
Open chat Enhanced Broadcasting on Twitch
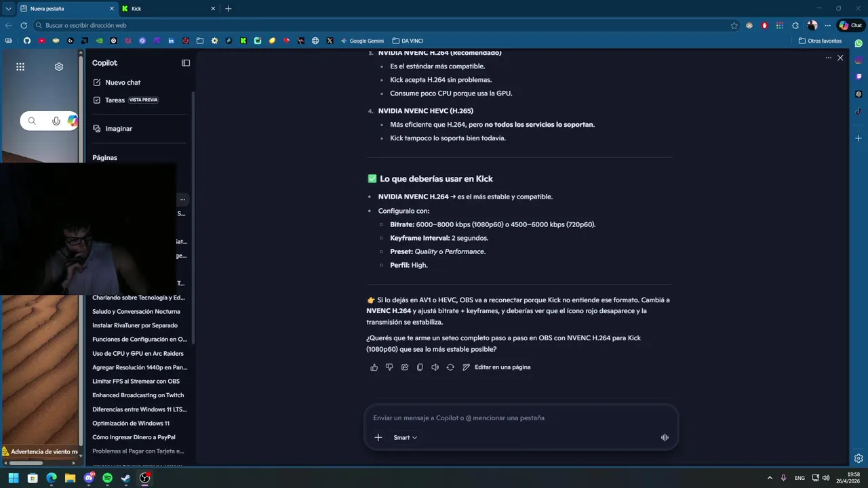click(x=139, y=395)
